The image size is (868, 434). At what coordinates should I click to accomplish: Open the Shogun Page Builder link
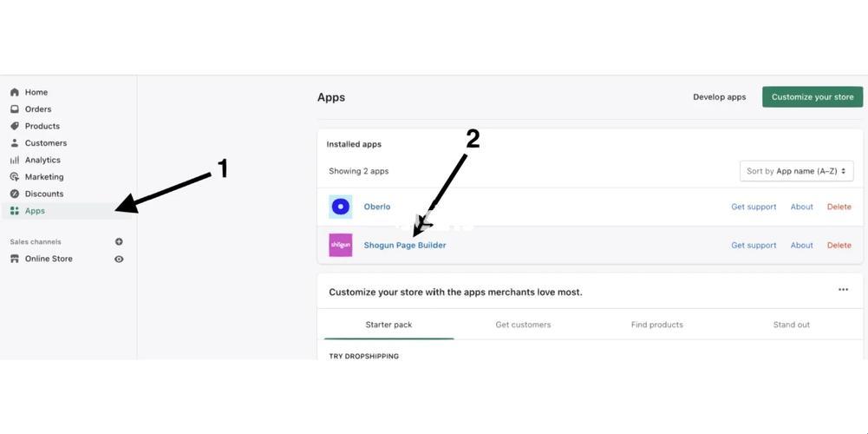pos(405,245)
